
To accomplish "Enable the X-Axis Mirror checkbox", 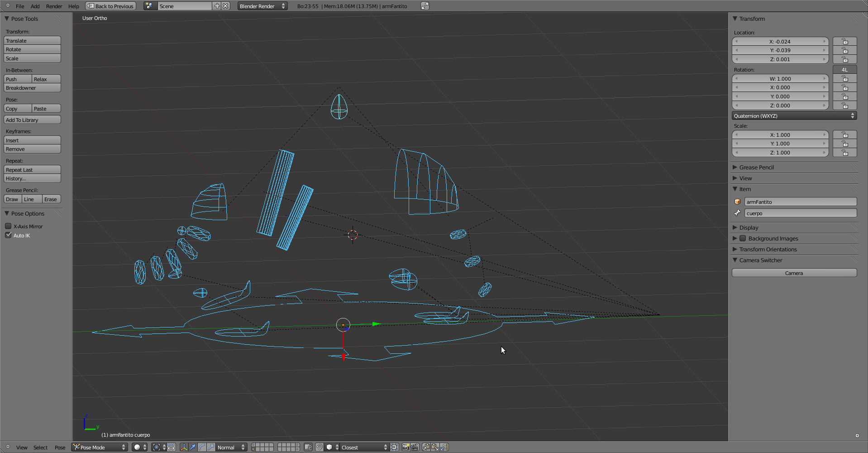I will tap(8, 226).
